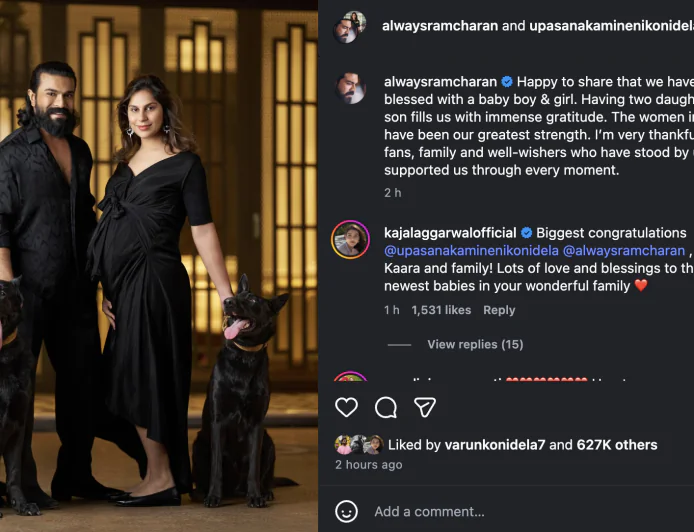Click kajalaggarwalofficial's username in the comment

point(449,232)
